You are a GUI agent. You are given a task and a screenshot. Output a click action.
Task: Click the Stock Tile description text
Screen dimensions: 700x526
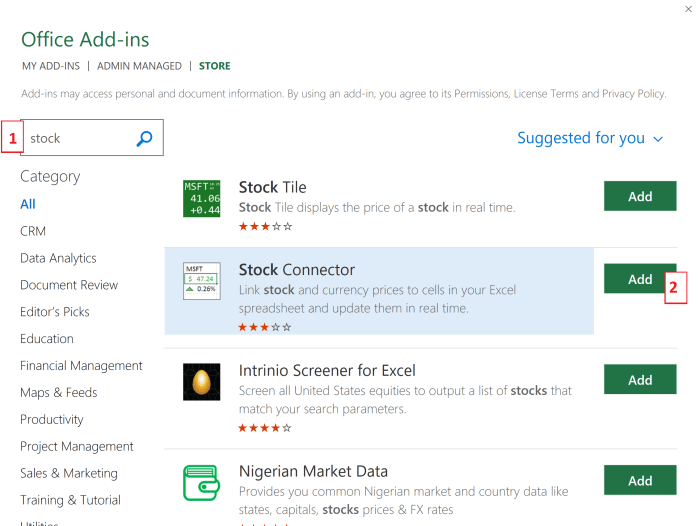point(377,208)
